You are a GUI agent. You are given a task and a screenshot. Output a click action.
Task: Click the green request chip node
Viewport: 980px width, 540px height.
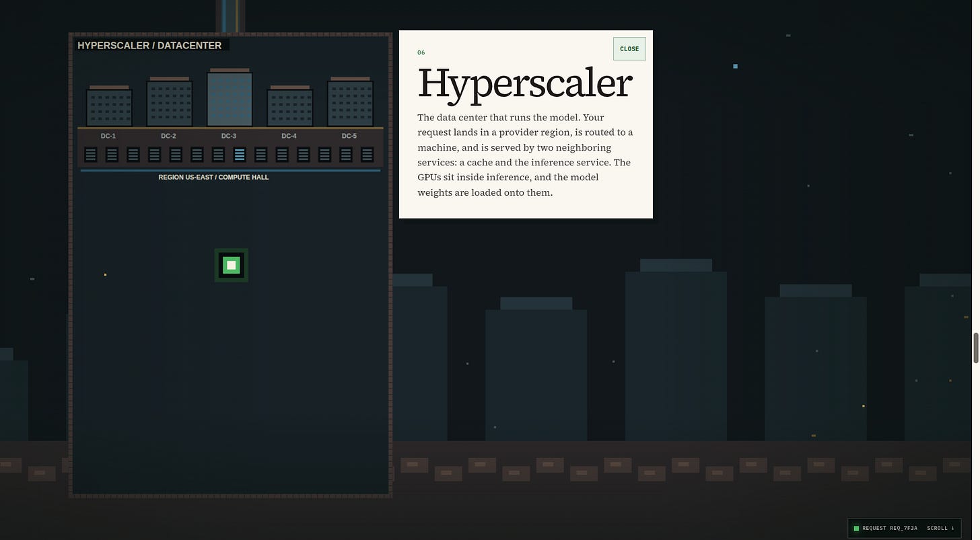tap(232, 265)
